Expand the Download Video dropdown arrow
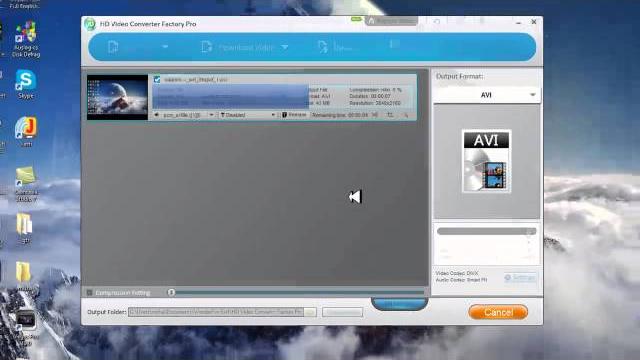This screenshot has height=360, width=640. [x=285, y=47]
